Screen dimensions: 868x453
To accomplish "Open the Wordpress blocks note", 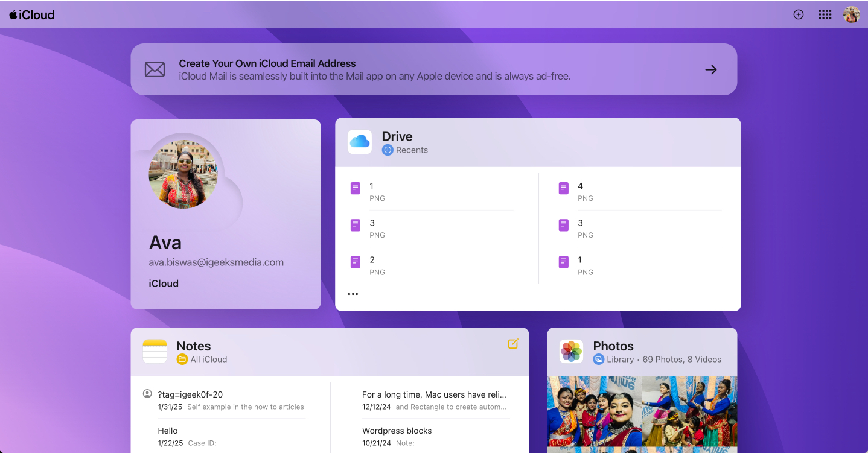I will pyautogui.click(x=397, y=430).
